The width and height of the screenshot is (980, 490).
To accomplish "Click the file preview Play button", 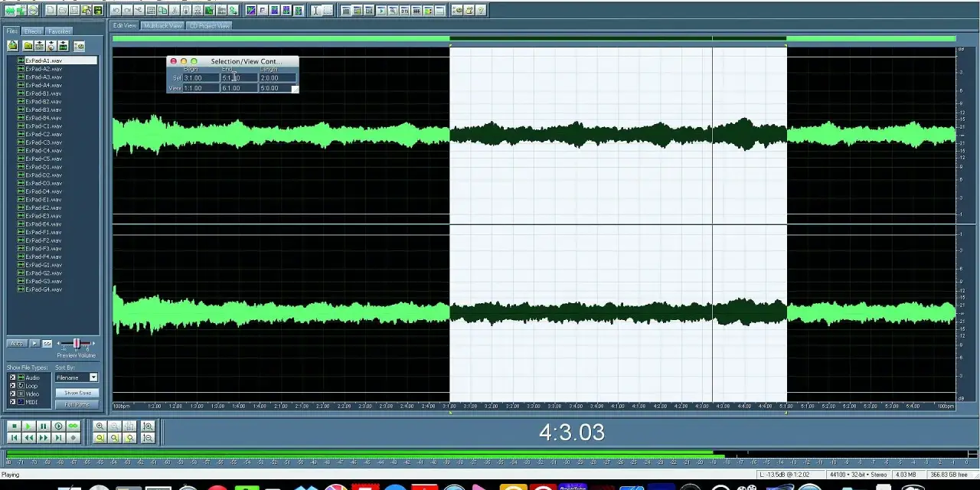I will [34, 343].
